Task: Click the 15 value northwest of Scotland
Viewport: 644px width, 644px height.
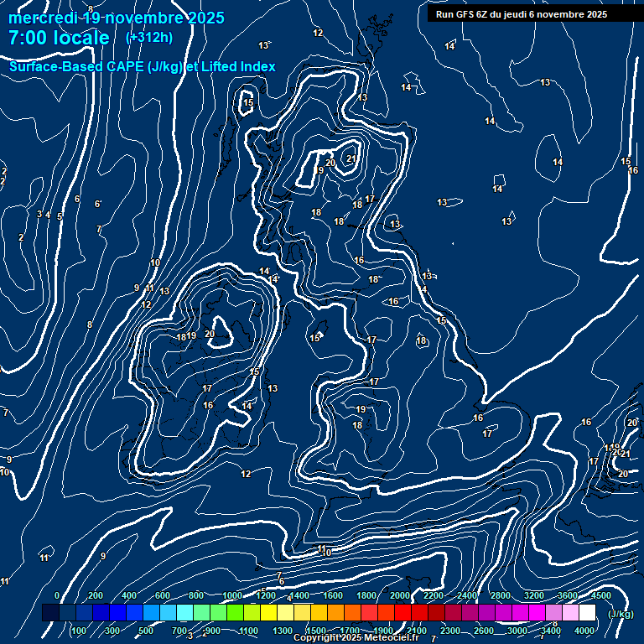Action: pyautogui.click(x=248, y=103)
